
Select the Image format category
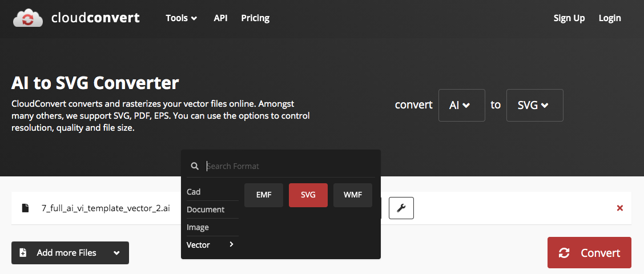pos(198,227)
